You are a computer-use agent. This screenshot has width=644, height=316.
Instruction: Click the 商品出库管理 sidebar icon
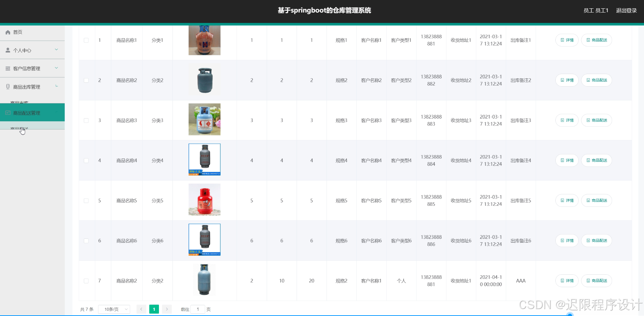8,87
